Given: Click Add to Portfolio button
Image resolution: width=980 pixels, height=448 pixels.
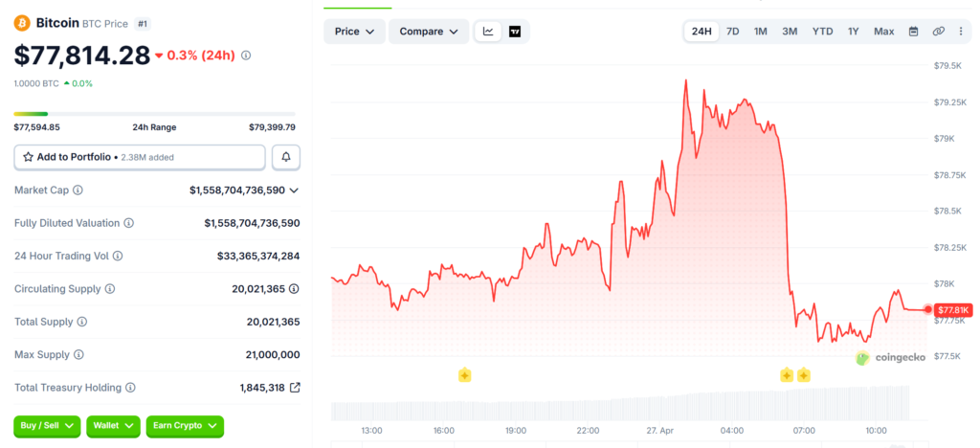Looking at the screenshot, I should pyautogui.click(x=140, y=157).
